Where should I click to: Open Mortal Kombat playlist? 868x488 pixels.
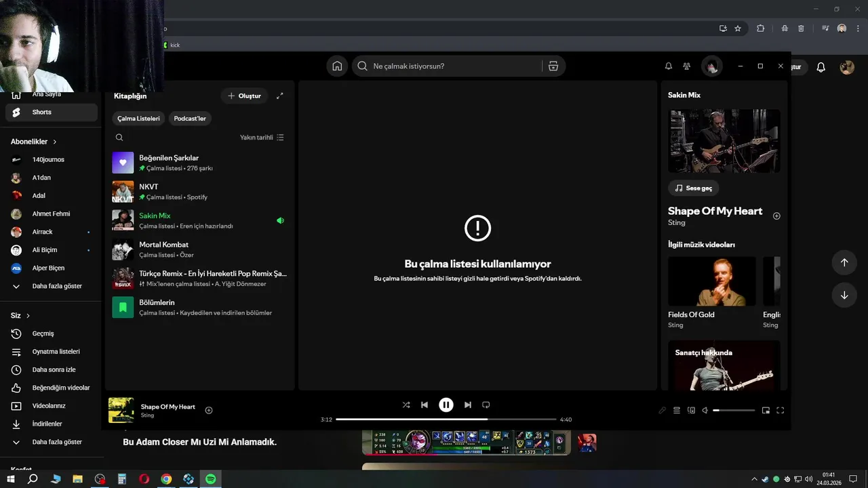click(x=200, y=249)
